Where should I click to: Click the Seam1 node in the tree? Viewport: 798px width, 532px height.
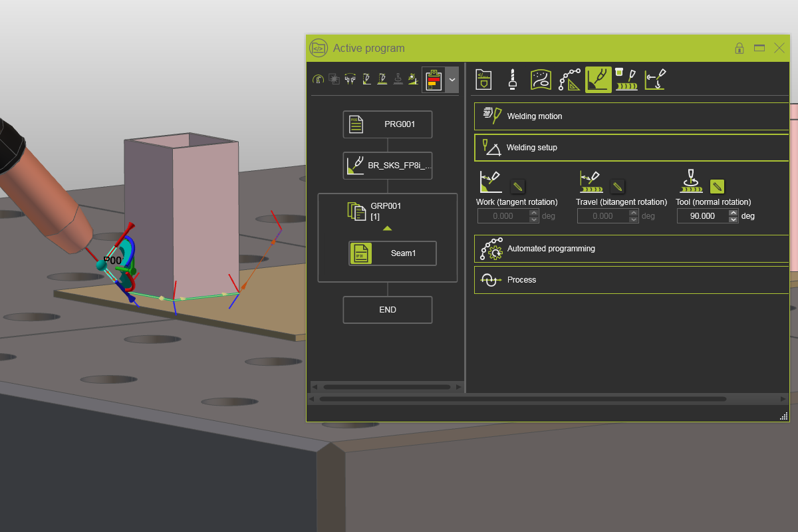[392, 253]
